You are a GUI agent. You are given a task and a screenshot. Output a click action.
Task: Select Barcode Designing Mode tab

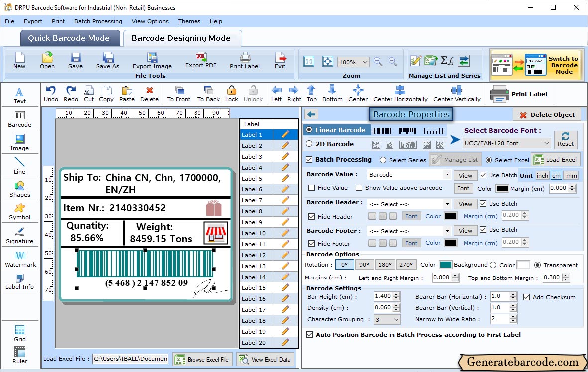click(x=182, y=38)
